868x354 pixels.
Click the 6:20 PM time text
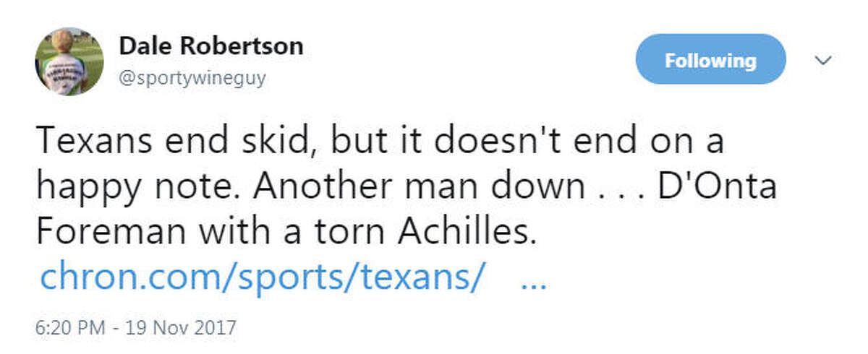[x=72, y=327]
